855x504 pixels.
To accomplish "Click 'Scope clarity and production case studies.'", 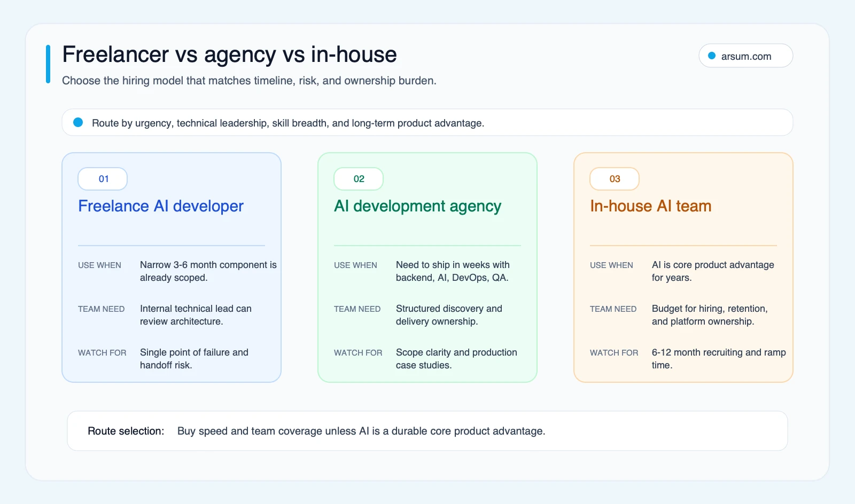I will pos(456,359).
